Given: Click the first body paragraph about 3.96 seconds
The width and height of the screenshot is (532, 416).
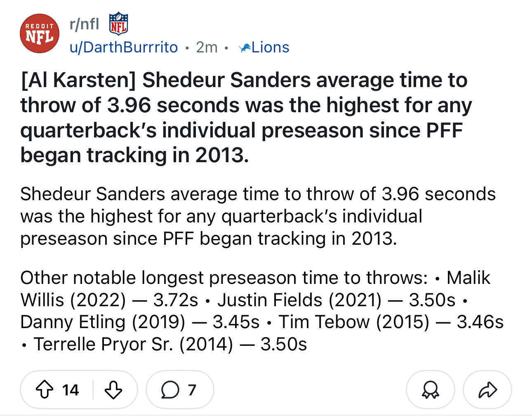Looking at the screenshot, I should click(x=258, y=216).
